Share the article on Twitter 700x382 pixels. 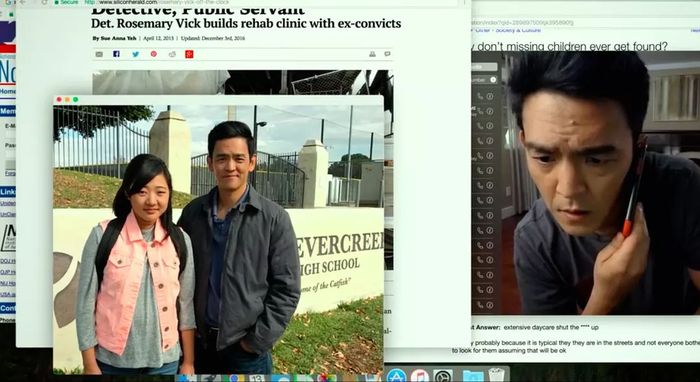coord(136,54)
